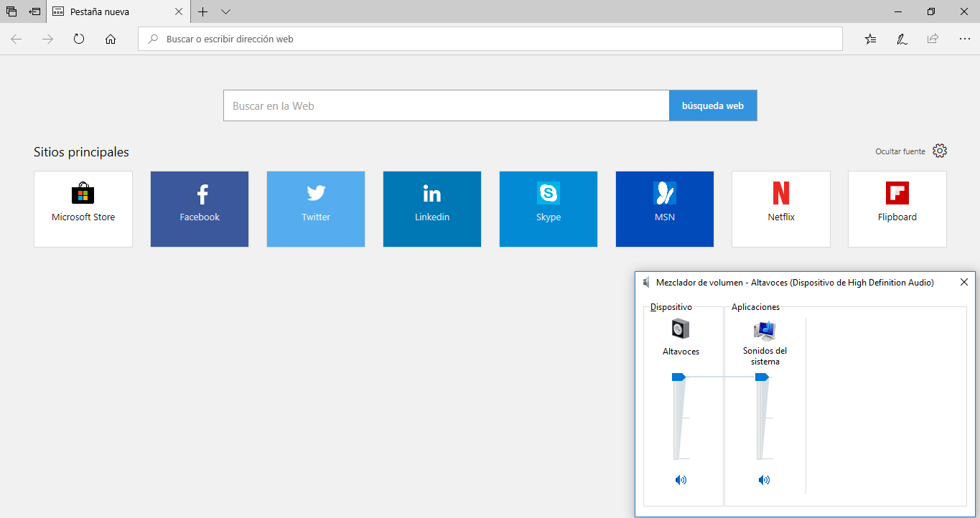Click the Sonidos del sistema slider handle
This screenshot has height=518, width=980.
click(762, 377)
